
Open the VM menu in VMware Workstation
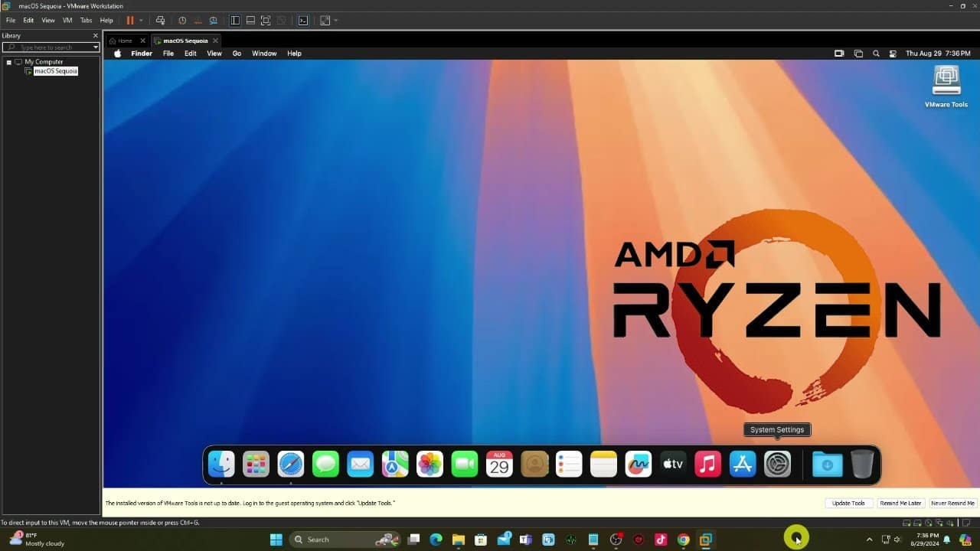pos(67,21)
